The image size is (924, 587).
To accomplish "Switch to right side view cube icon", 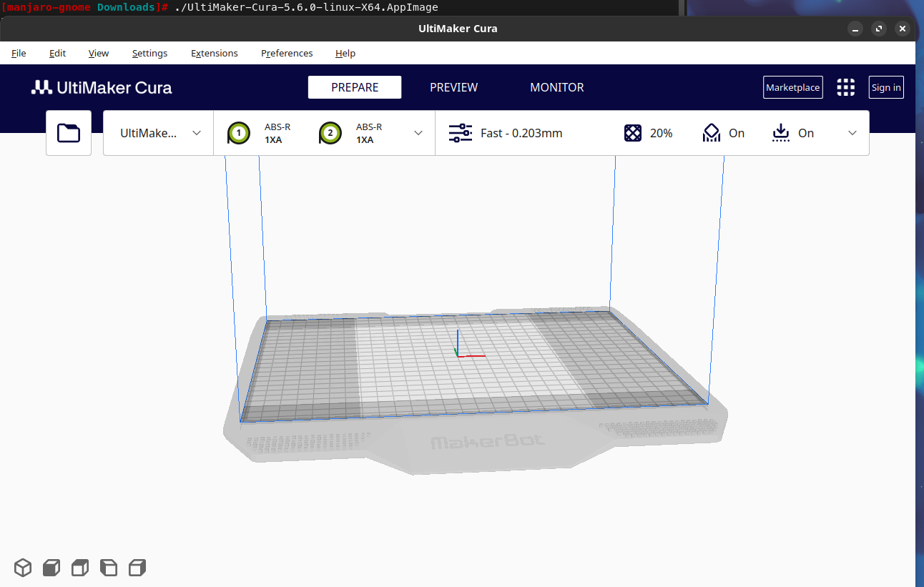I will [137, 568].
